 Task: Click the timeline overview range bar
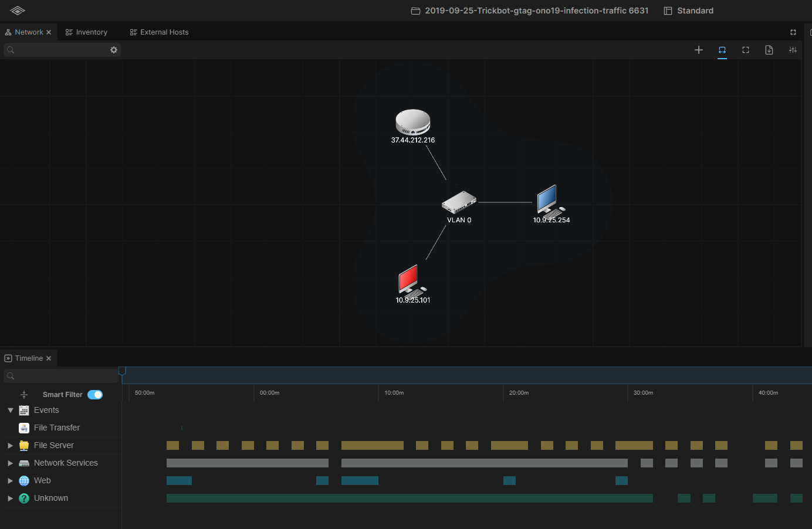[x=467, y=375]
